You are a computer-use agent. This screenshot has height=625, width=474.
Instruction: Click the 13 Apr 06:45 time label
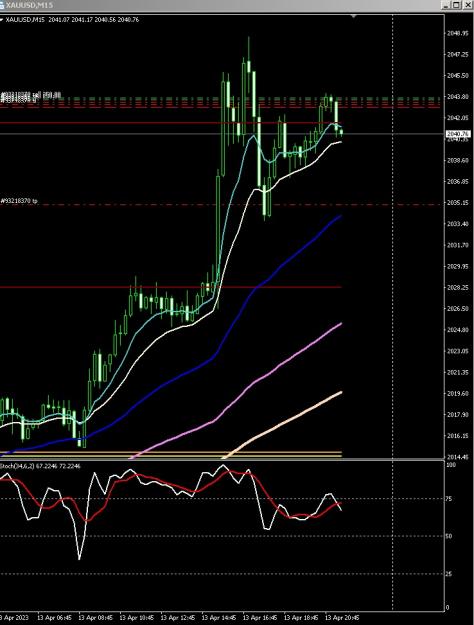(x=55, y=617)
